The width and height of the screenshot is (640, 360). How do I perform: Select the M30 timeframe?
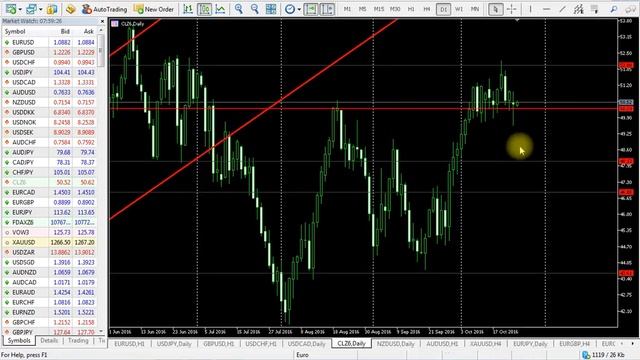tap(395, 9)
